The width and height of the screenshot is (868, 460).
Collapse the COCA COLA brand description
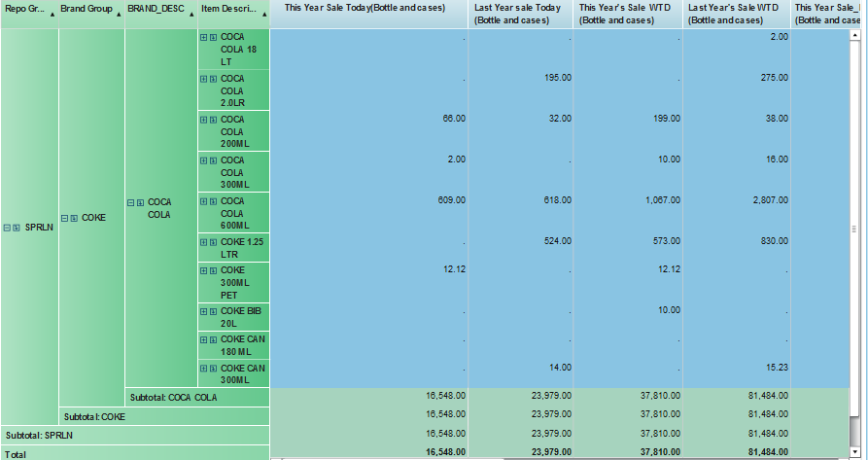coord(130,202)
